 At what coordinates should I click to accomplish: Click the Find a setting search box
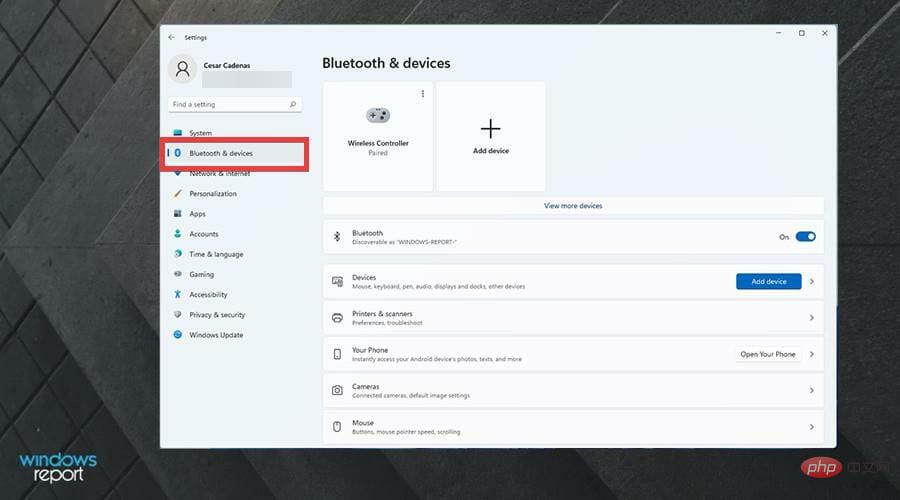point(228,104)
